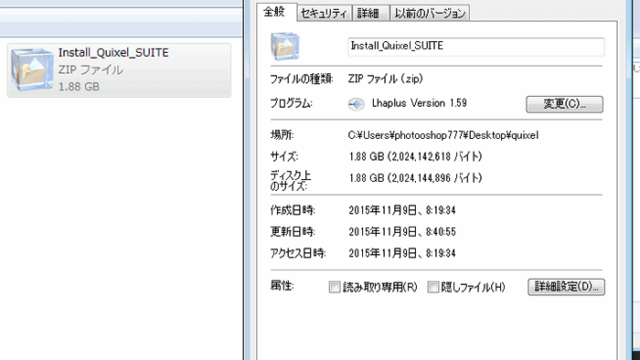640x360 pixels.
Task: Click the 変更(C)... button
Action: point(564,104)
